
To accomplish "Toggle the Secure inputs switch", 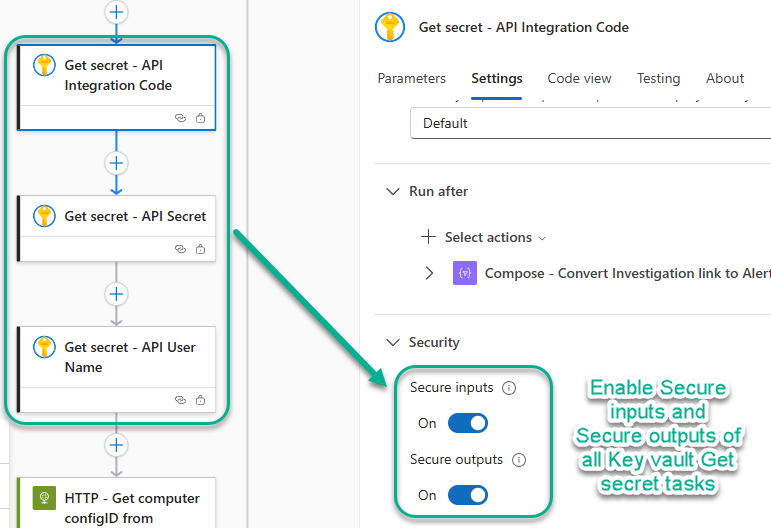I will pyautogui.click(x=467, y=423).
